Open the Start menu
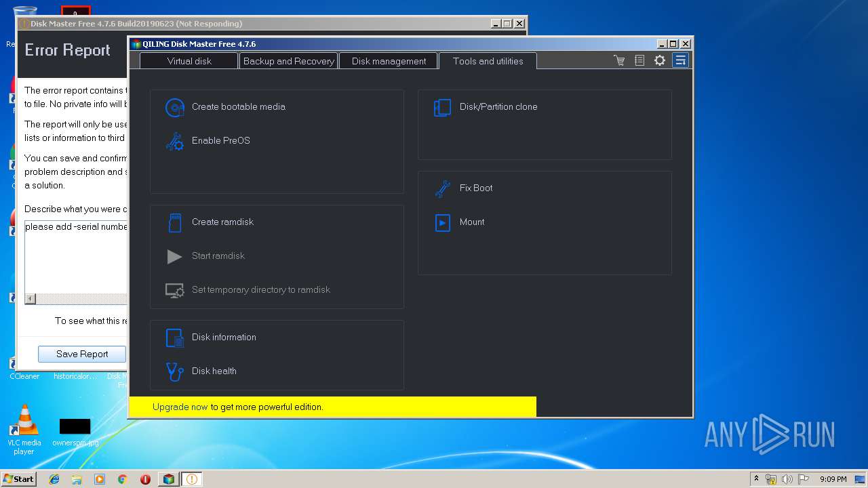The height and width of the screenshot is (488, 868). 19,479
